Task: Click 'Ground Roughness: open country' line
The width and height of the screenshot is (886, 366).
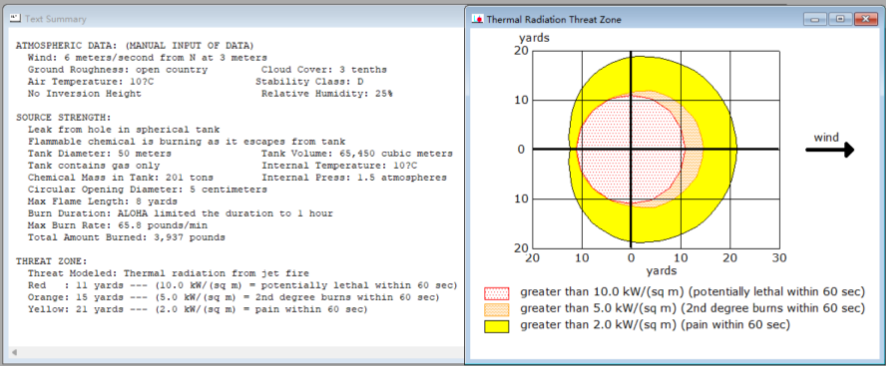Action: pos(118,69)
